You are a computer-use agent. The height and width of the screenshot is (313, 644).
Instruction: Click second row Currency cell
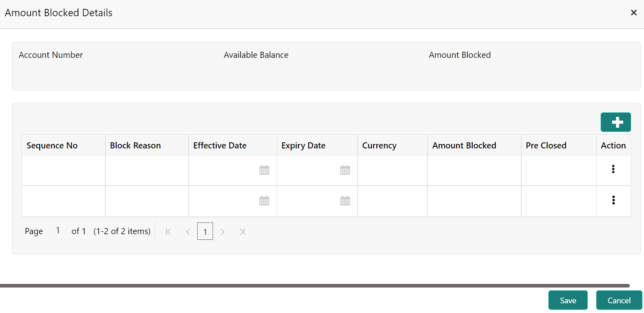[392, 201]
